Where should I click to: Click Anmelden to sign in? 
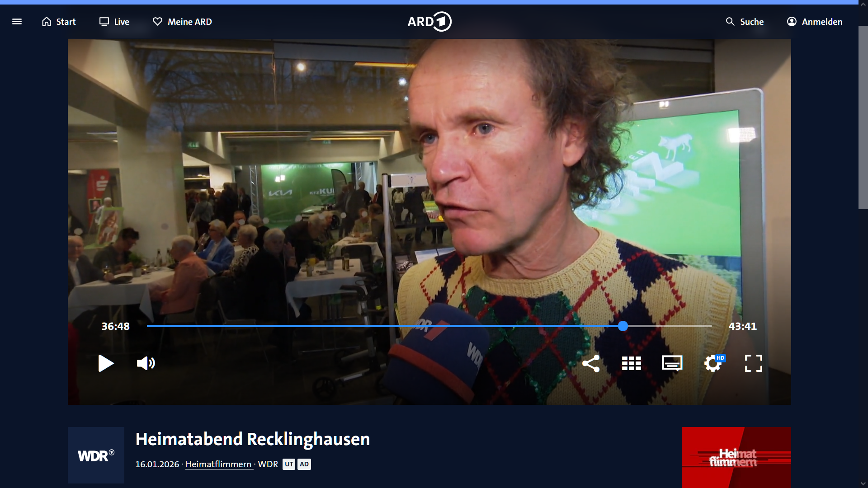[815, 22]
